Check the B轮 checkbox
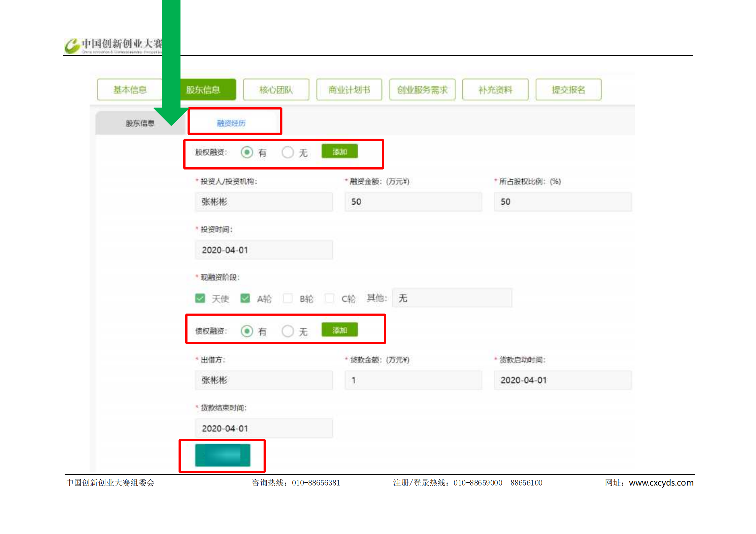The width and height of the screenshot is (756, 534). [x=288, y=298]
